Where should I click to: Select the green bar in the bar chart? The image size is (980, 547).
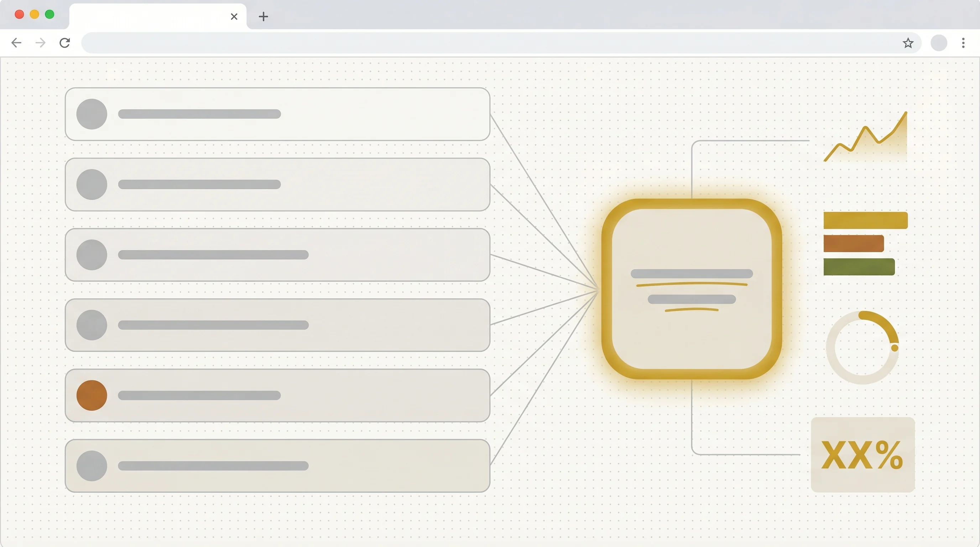[859, 267]
